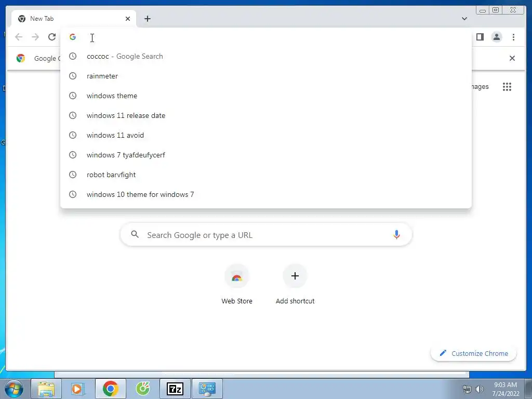Viewport: 532px width, 399px height.
Task: Select windows 7 tyafdeufycerf suggestion
Action: pos(265,155)
